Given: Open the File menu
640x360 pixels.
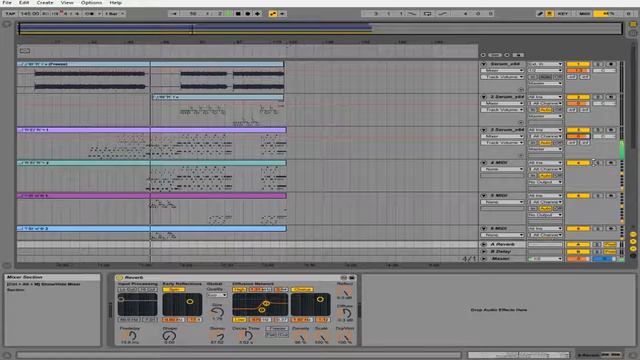Looking at the screenshot, I should tap(7, 2).
